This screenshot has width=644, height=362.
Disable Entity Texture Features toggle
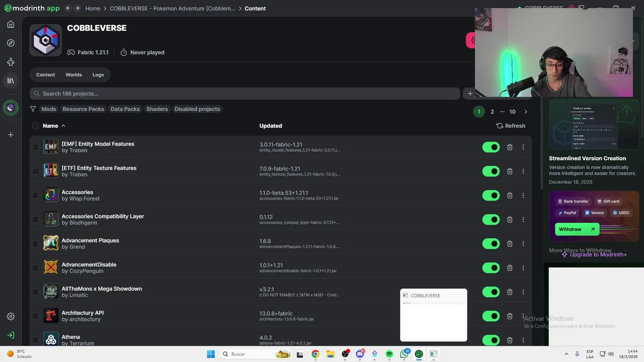point(491,171)
